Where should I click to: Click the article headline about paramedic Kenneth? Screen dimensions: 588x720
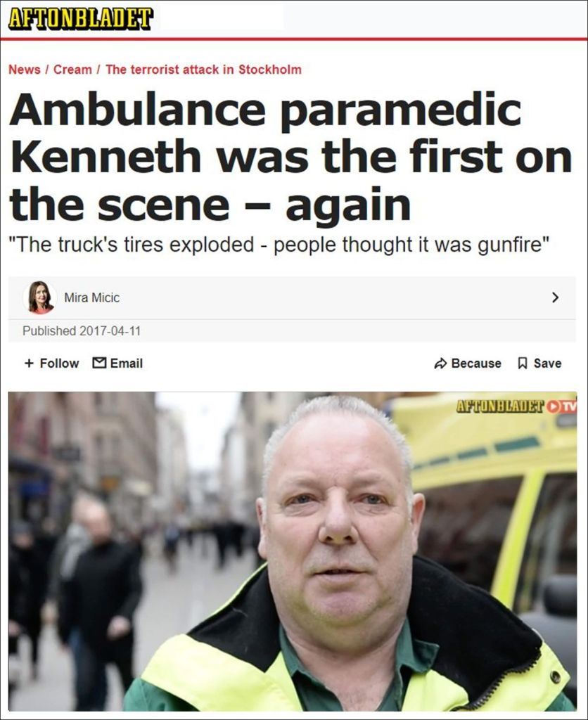pos(290,156)
